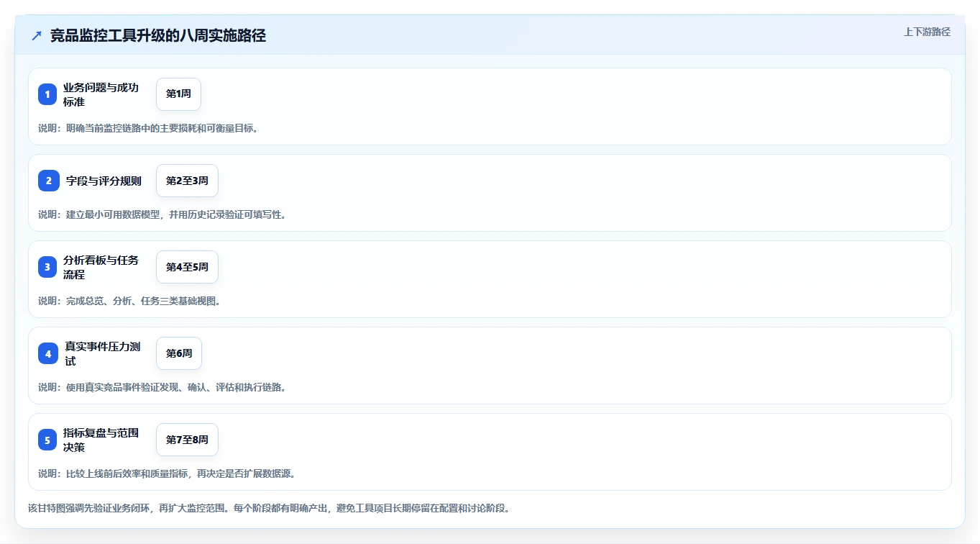Click the footer note 该甘特图强调先验证业务闭环
Screen dimensions: 980x544
coord(269,508)
